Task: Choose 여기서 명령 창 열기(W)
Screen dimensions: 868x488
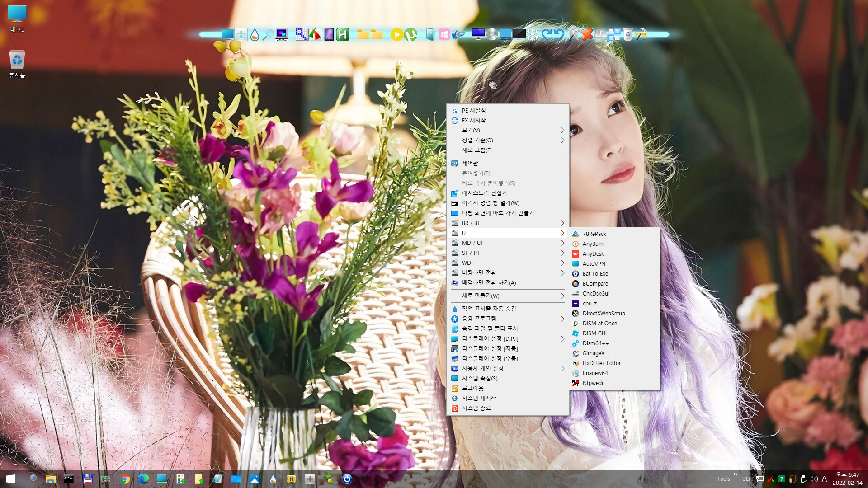Action: [x=508, y=203]
